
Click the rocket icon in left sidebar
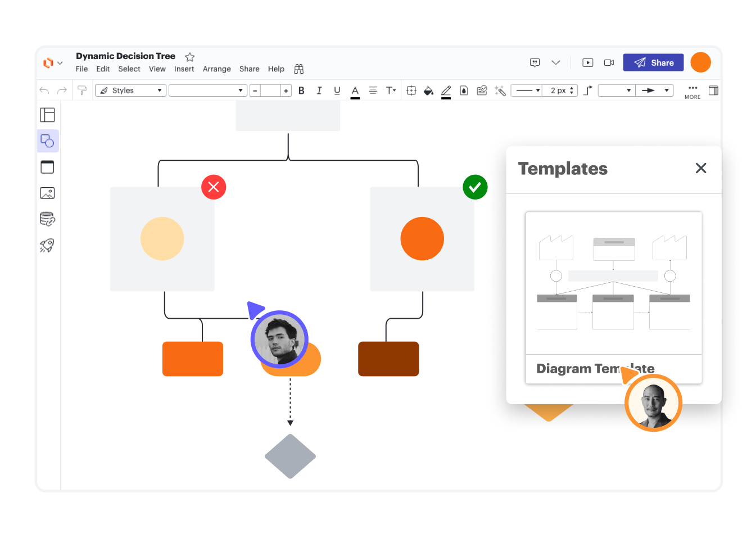[47, 246]
